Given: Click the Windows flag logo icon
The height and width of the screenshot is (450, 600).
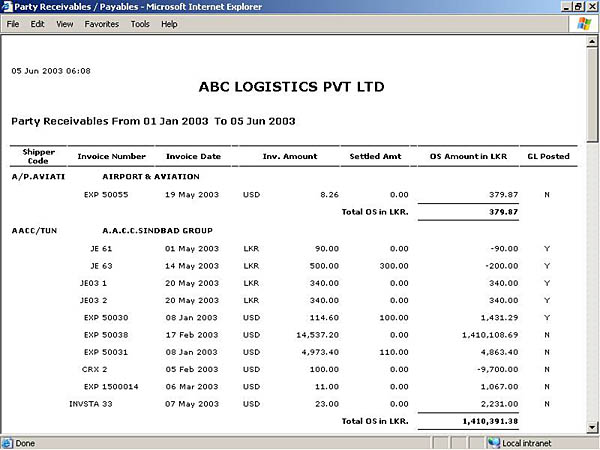Looking at the screenshot, I should (x=584, y=24).
